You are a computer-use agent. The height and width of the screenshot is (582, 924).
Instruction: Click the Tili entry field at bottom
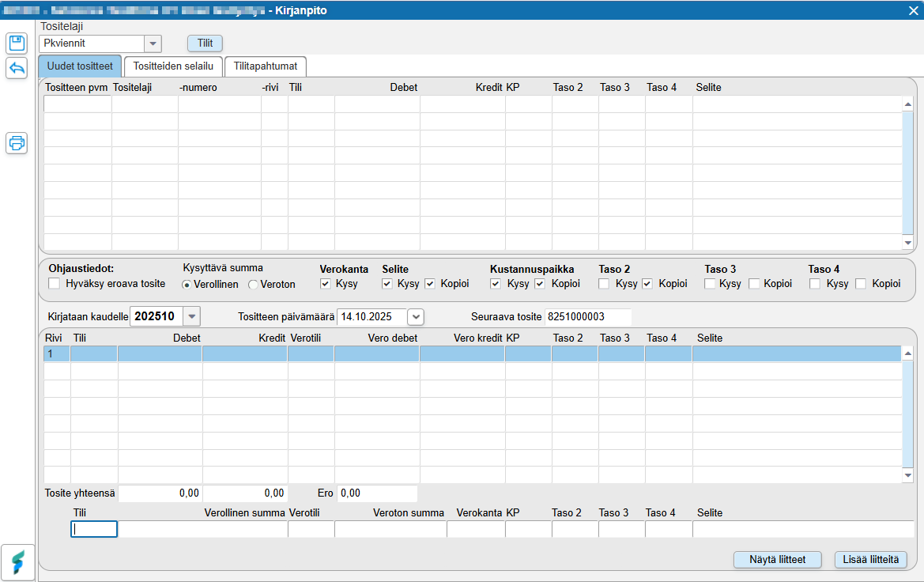coord(94,529)
